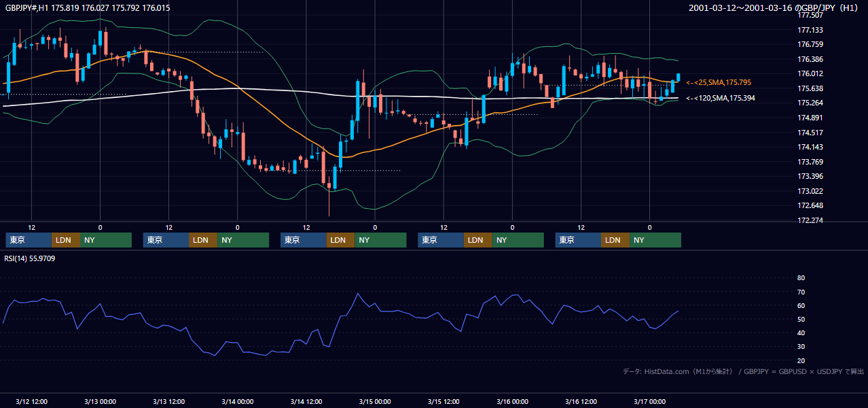Click the 172.648 price axis label
The width and height of the screenshot is (868, 408).
click(x=810, y=205)
